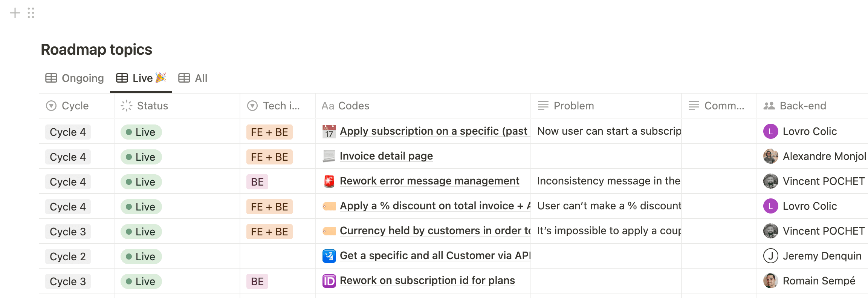Click the six-dot drag handle icon
Screen dimensions: 868x298
[x=31, y=13]
